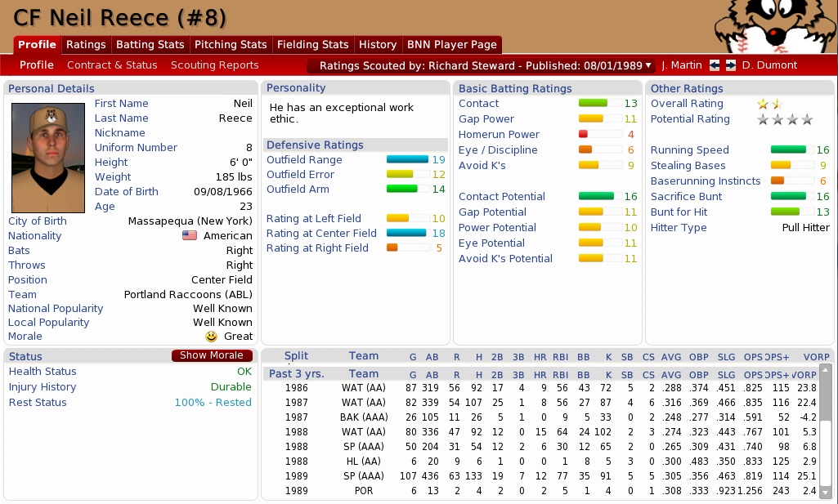Open the Fielding Stats tab
Image resolution: width=838 pixels, height=504 pixels.
[x=312, y=45]
